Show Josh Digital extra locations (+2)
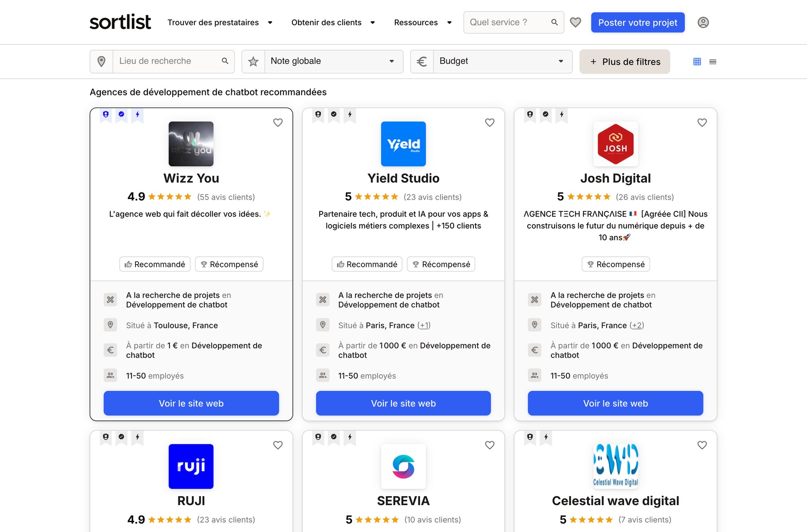 point(637,325)
